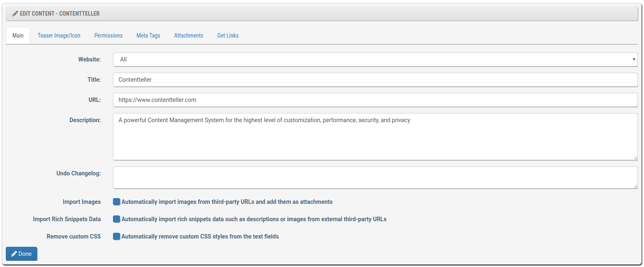Focus the URL input field

[x=375, y=100]
